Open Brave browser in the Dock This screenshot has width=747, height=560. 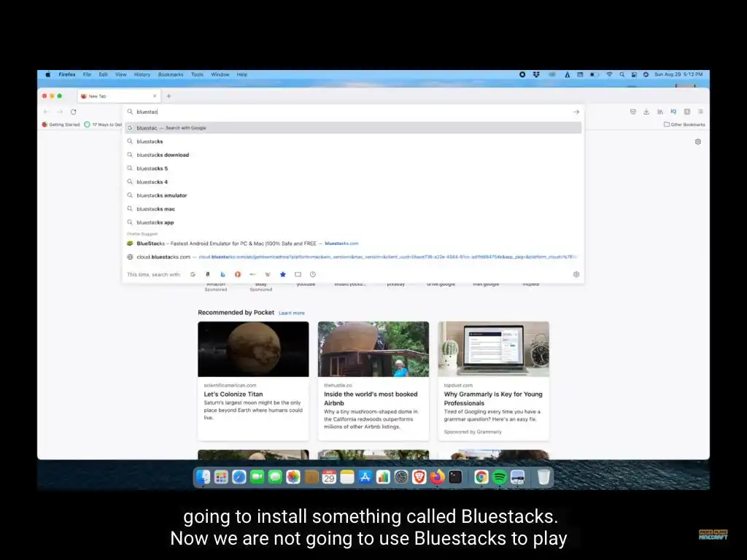point(419,477)
